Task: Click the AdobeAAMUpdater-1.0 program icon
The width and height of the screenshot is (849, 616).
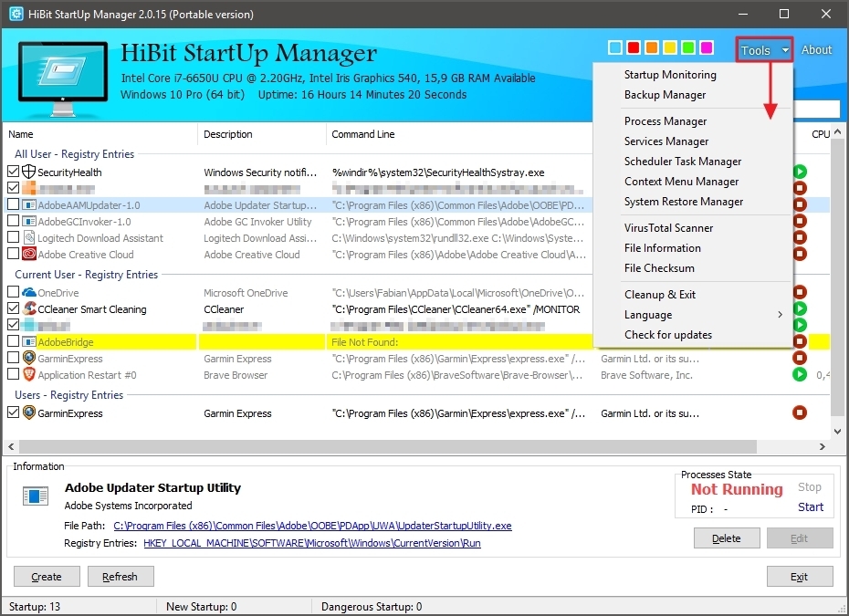Action: pyautogui.click(x=28, y=205)
